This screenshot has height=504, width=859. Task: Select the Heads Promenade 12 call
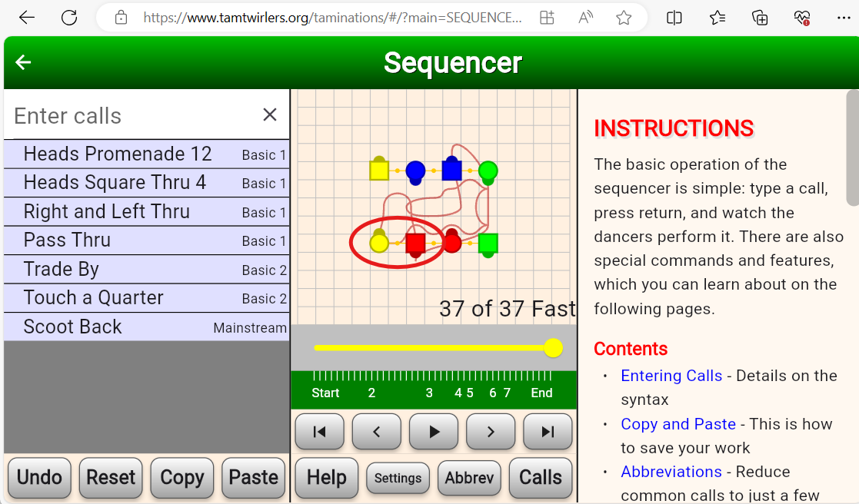146,154
